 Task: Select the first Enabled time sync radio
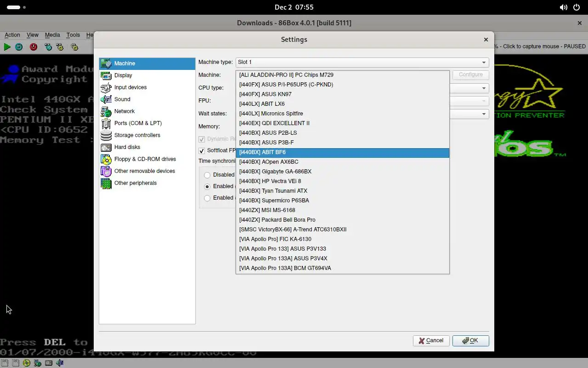[207, 186]
